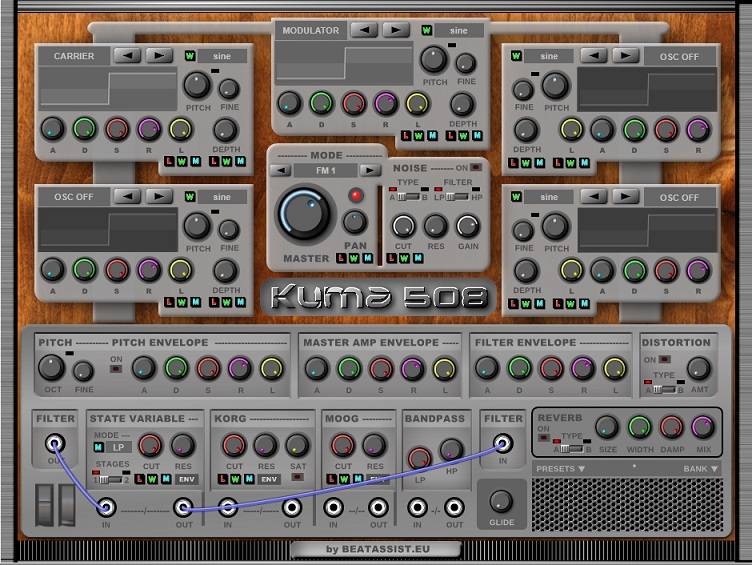Open the PRESETS dropdown menu
The width and height of the screenshot is (752, 565).
(x=560, y=468)
